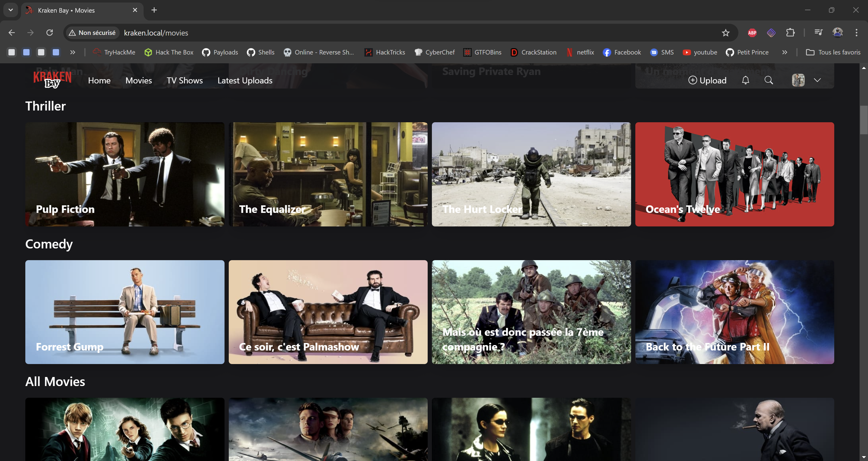This screenshot has width=868, height=461.
Task: Bookmark page with star icon
Action: [725, 33]
